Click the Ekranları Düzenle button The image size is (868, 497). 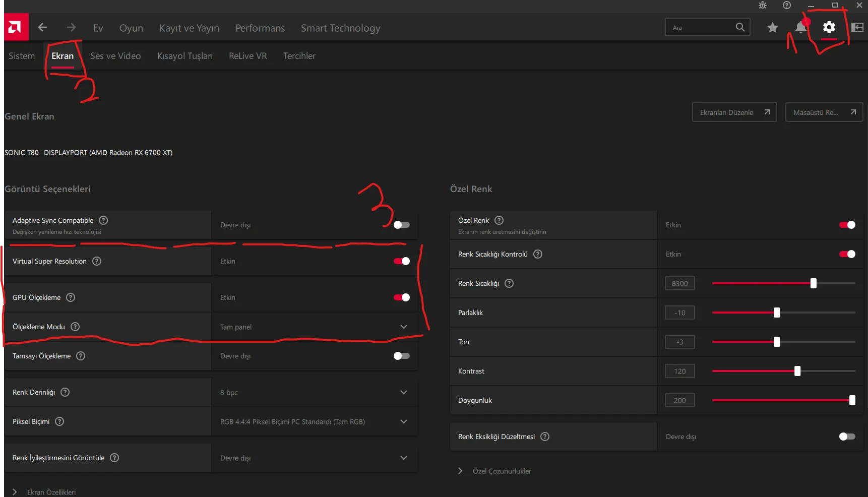[x=734, y=112]
